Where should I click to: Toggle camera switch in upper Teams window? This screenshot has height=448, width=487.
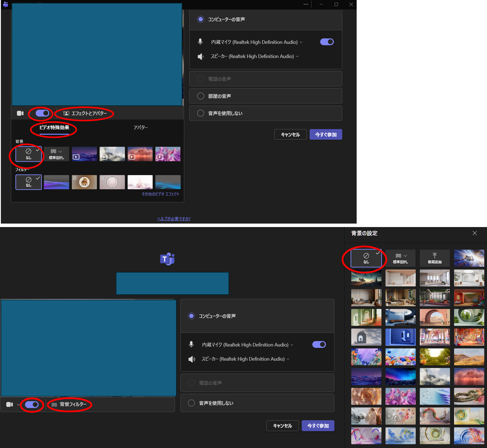tap(42, 113)
